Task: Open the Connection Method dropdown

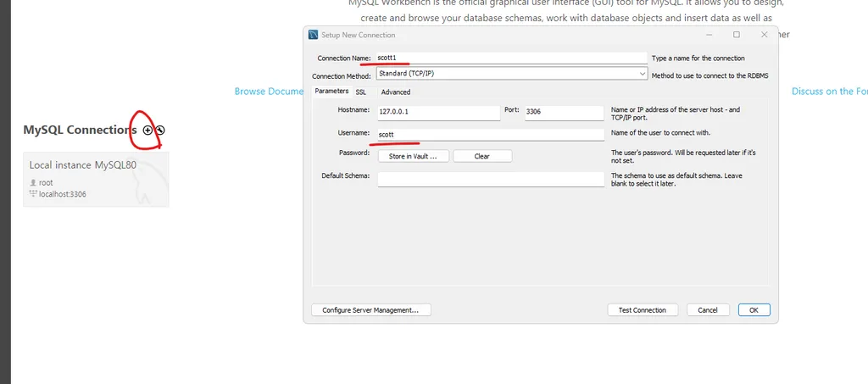Action: 511,74
